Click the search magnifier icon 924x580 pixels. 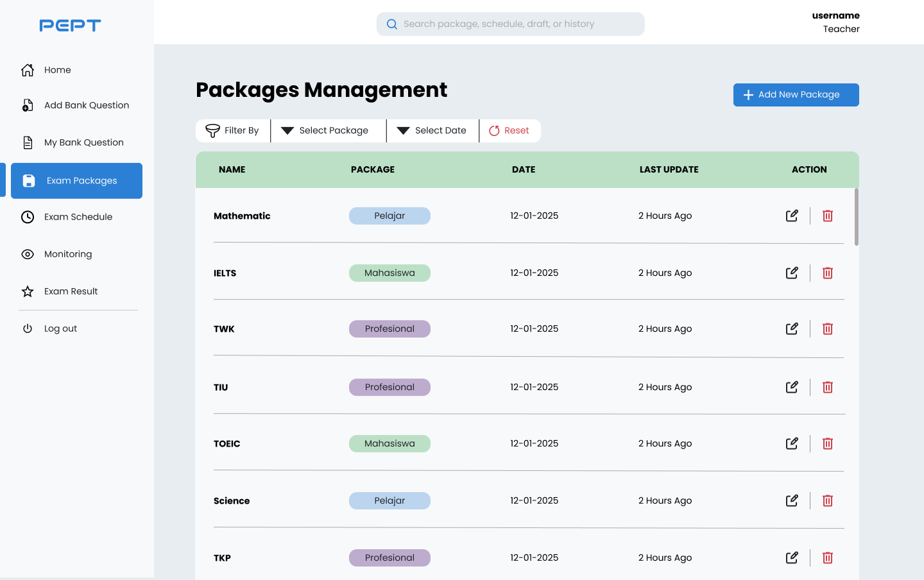[x=392, y=24]
